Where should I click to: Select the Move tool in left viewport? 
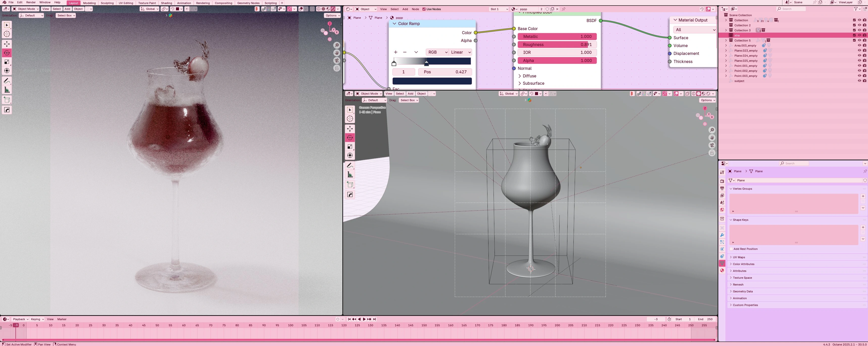7,44
